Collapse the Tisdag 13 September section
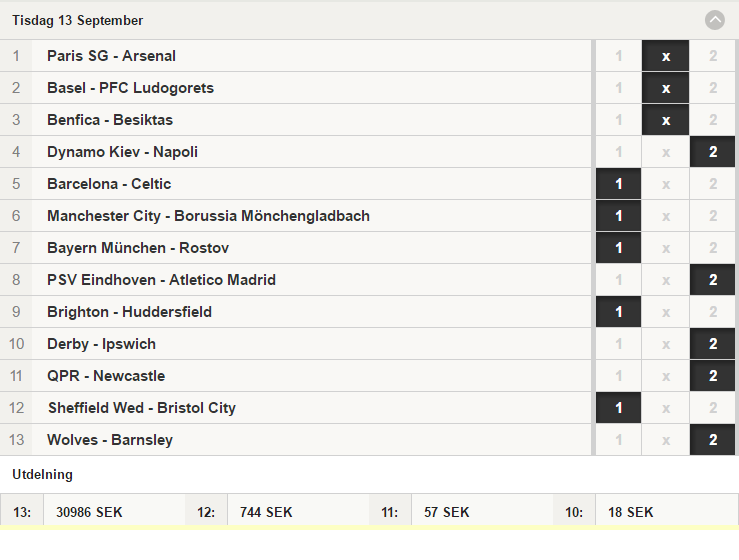Image resolution: width=739 pixels, height=560 pixels. tap(714, 20)
